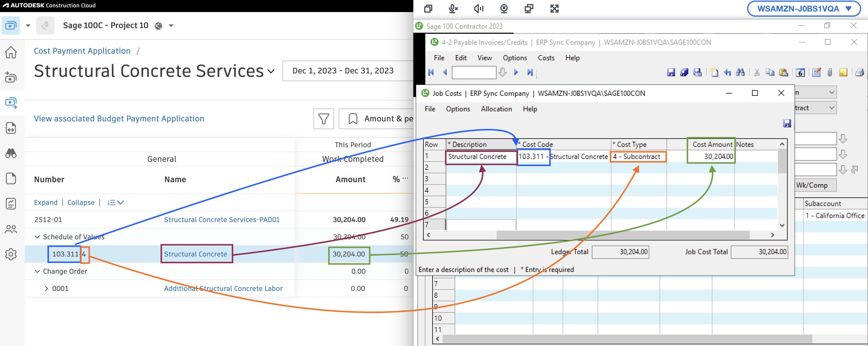Open the Files document icon in the sidebar
This screenshot has width=868, height=346.
tap(11, 178)
